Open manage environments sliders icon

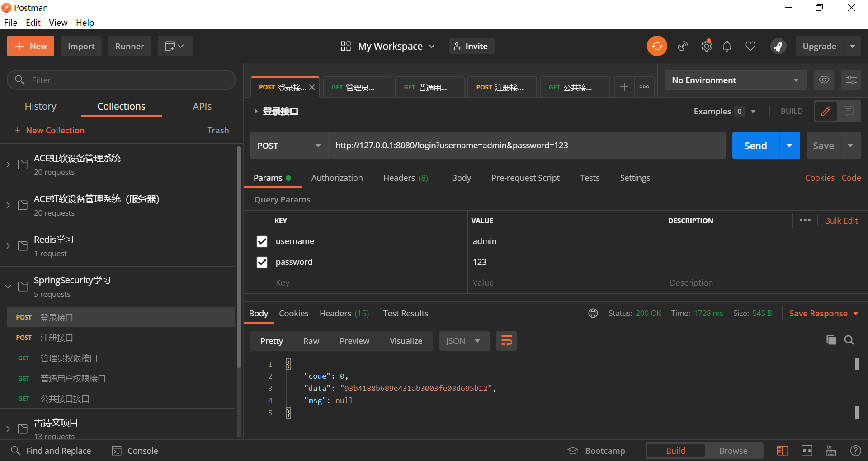click(x=851, y=80)
